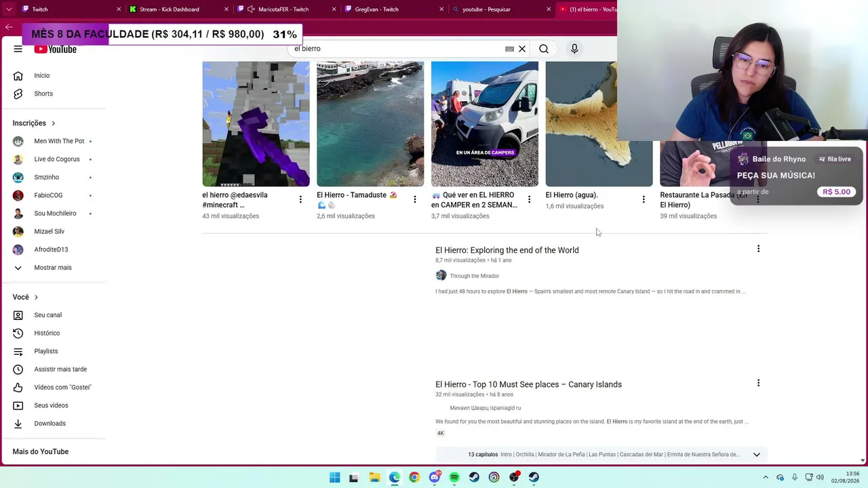Open the Михаил Шварц ispaniagid.ru channel
The height and width of the screenshot is (488, 868).
tap(486, 408)
